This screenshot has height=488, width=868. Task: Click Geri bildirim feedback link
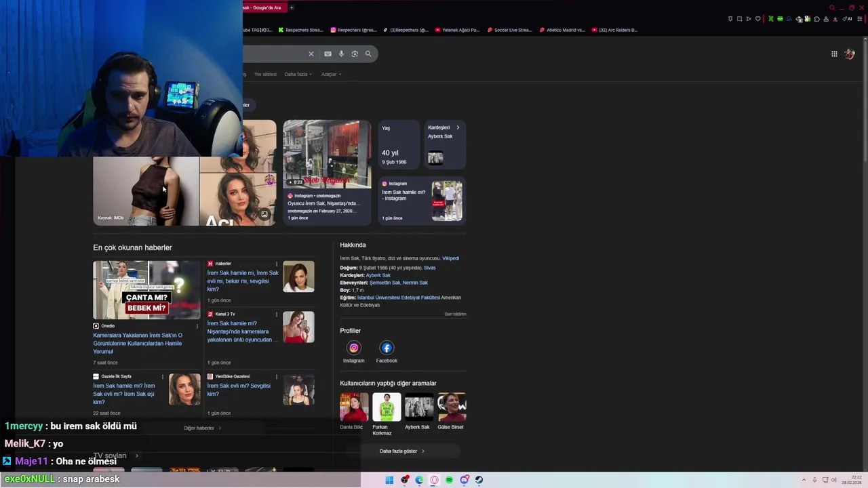pyautogui.click(x=455, y=314)
